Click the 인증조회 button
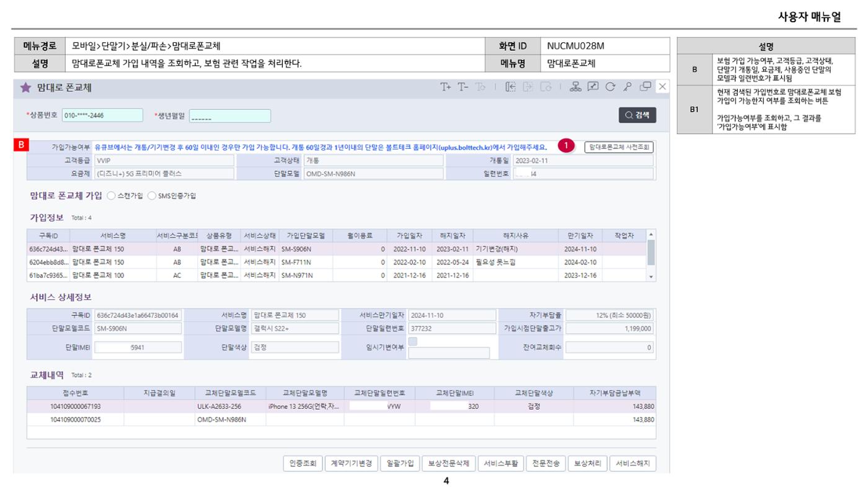The width and height of the screenshot is (868, 489). [303, 464]
